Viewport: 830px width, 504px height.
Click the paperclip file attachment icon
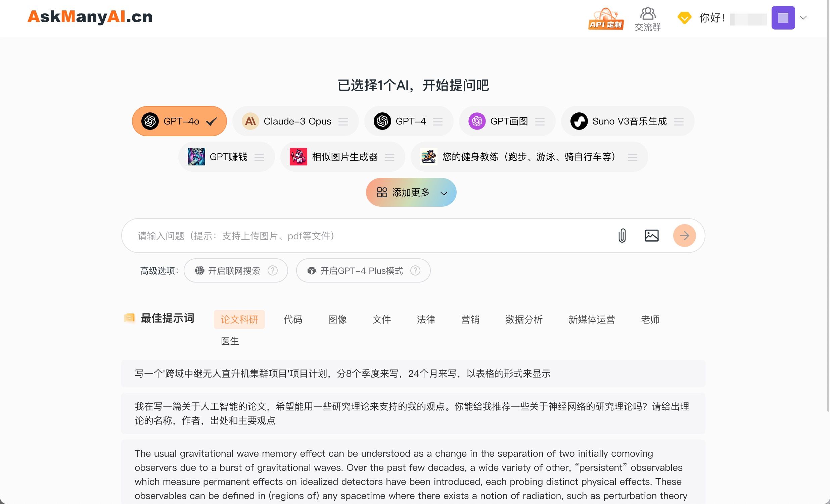point(622,235)
